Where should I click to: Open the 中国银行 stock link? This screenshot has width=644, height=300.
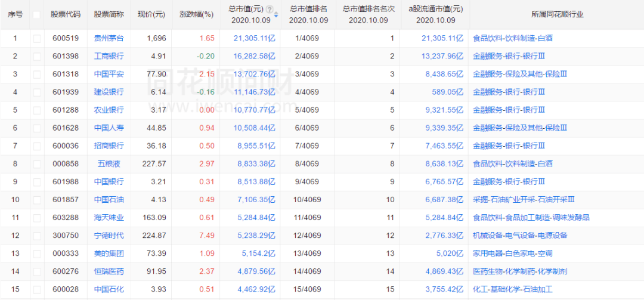109,182
